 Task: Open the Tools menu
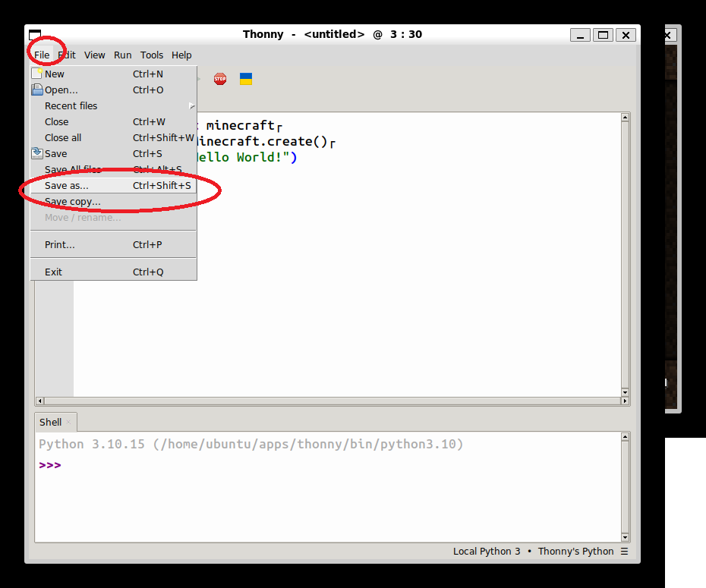(152, 55)
